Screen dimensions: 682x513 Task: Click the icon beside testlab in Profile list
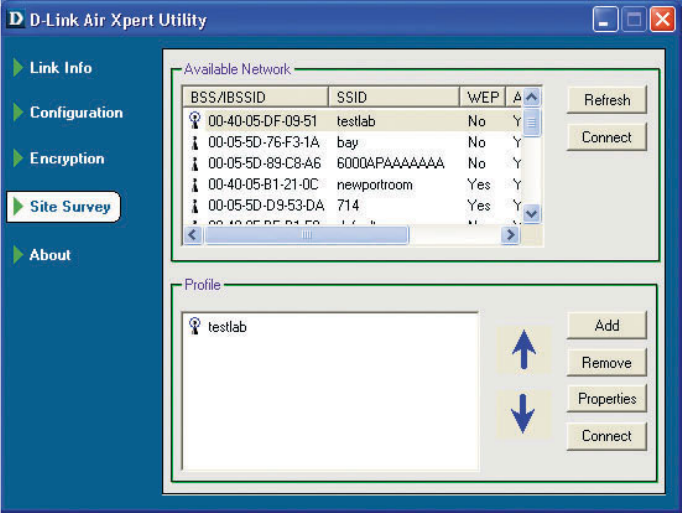194,326
